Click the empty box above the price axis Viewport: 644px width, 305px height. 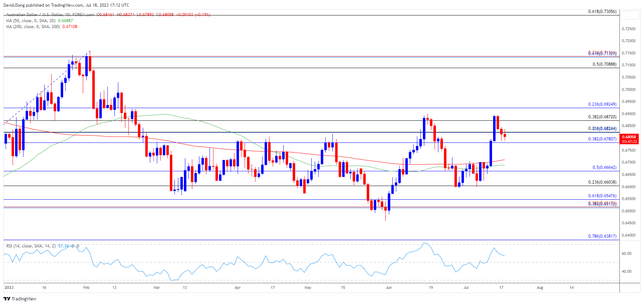point(630,15)
